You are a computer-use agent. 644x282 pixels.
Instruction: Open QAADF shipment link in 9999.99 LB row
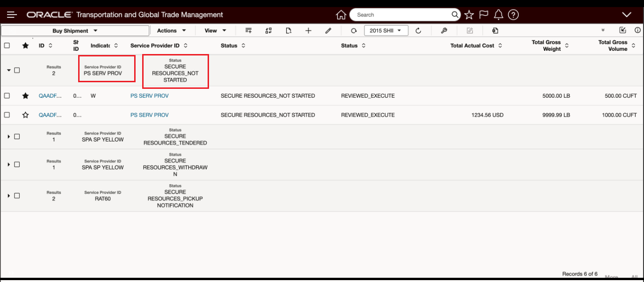coord(50,115)
